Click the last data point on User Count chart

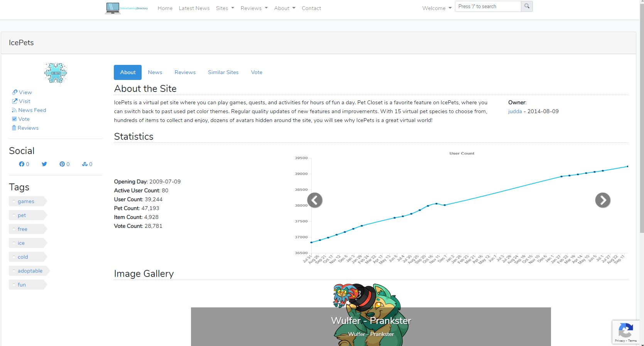(628, 166)
